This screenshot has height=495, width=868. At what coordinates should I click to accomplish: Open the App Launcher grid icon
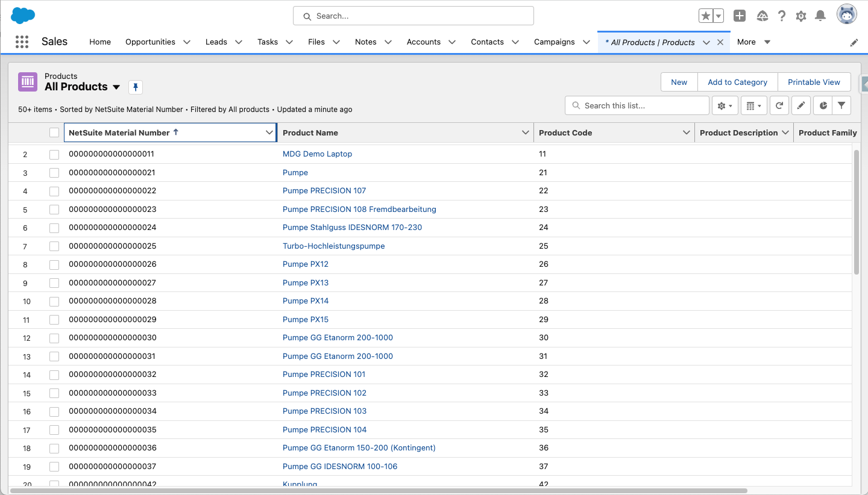point(22,42)
